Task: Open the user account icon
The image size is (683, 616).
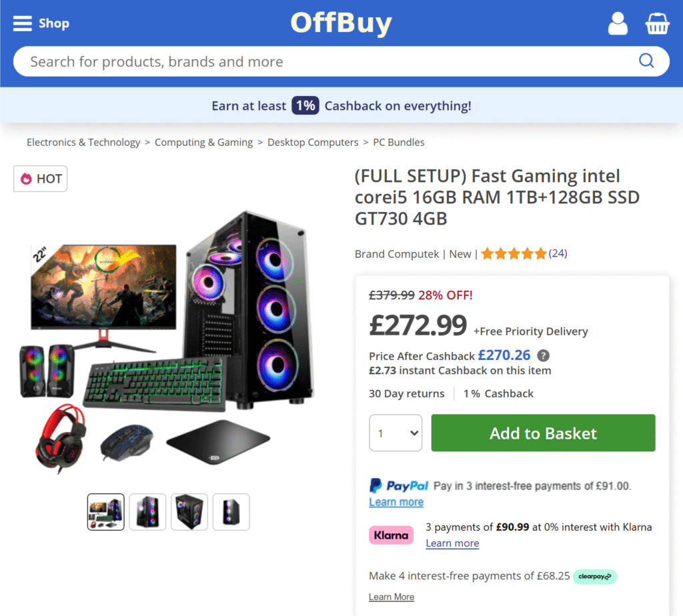Action: [618, 24]
